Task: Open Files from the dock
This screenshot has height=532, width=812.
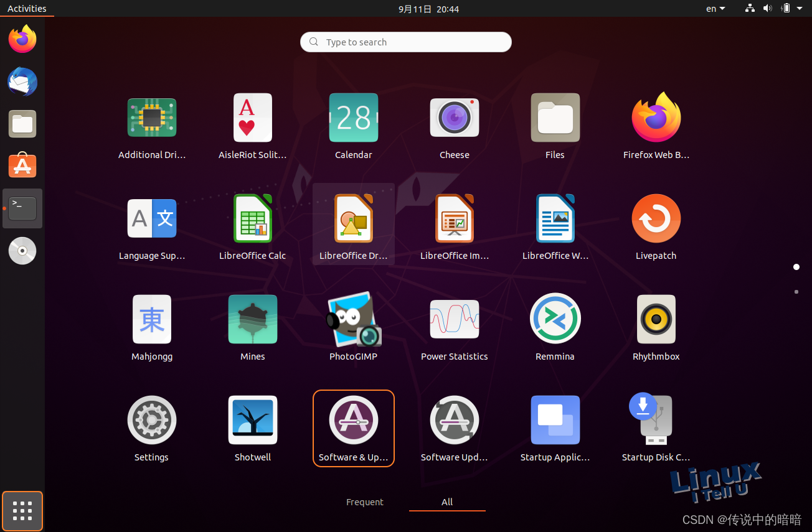Action: [22, 124]
